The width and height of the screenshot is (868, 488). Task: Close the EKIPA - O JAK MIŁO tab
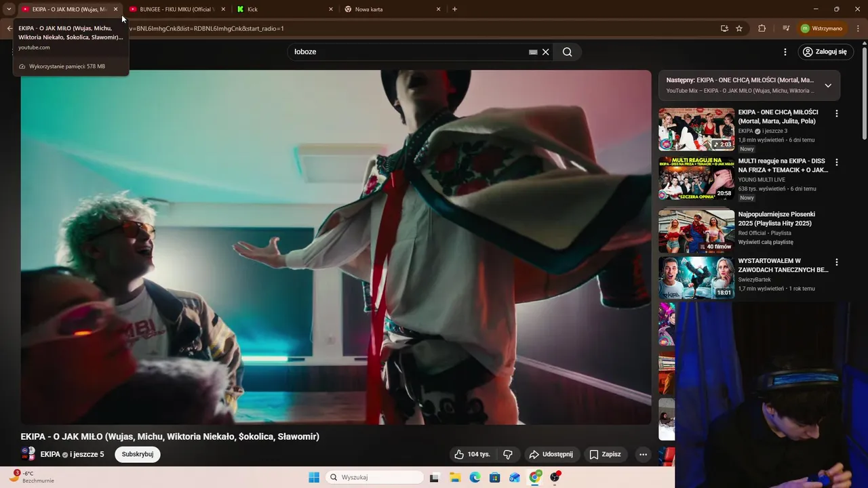115,9
